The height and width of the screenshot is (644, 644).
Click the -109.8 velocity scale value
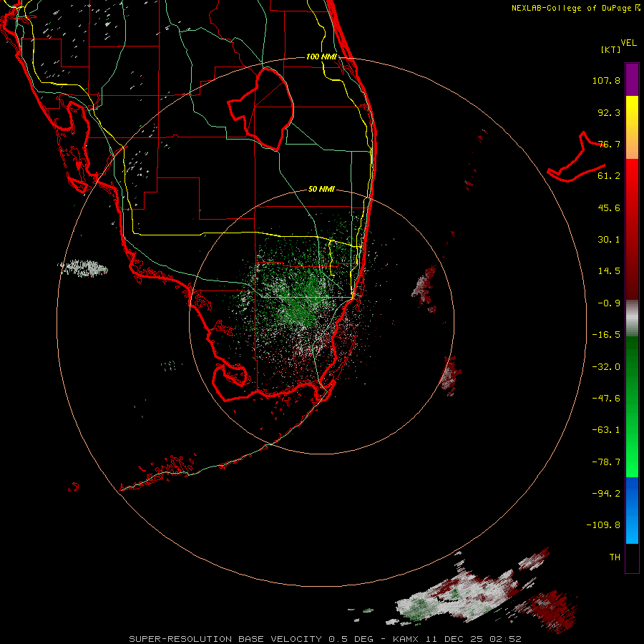(x=603, y=525)
